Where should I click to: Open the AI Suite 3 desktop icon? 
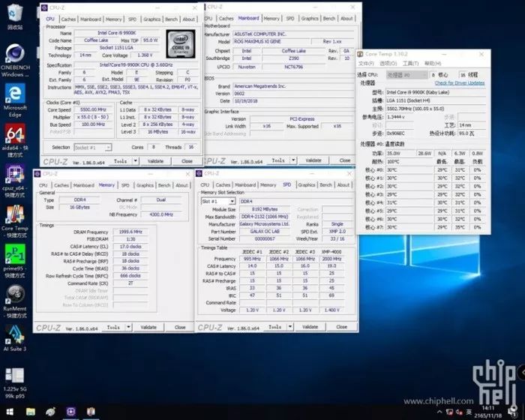coord(15,338)
